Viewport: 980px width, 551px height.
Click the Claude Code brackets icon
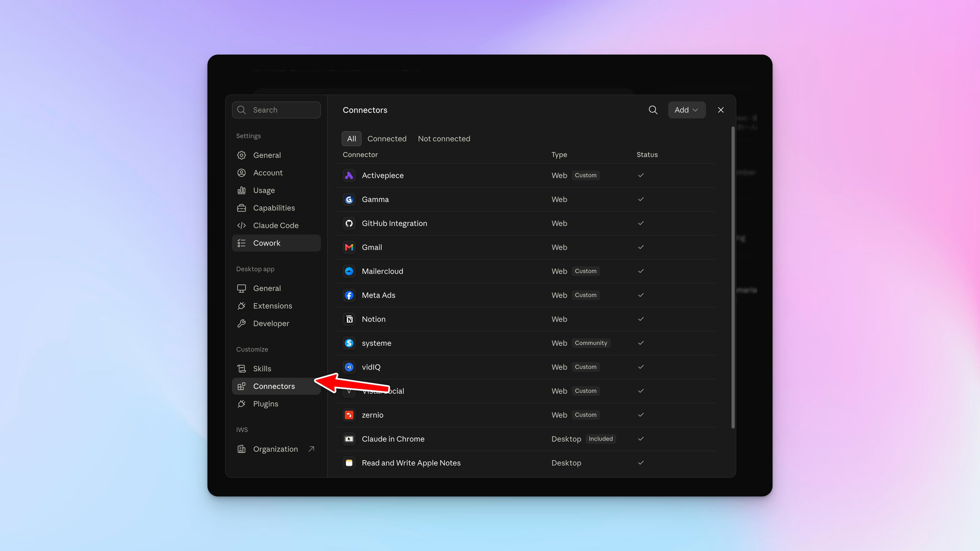pyautogui.click(x=241, y=225)
